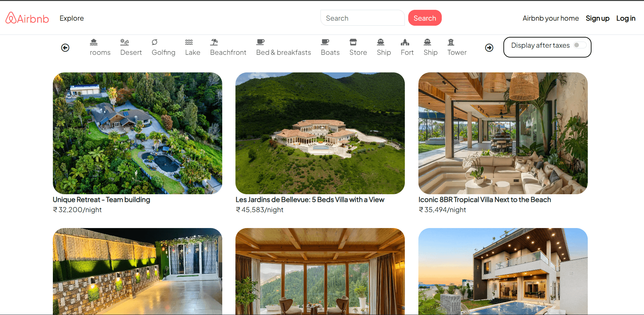Click the left arrow to scroll categories back
644x315 pixels.
(65, 48)
